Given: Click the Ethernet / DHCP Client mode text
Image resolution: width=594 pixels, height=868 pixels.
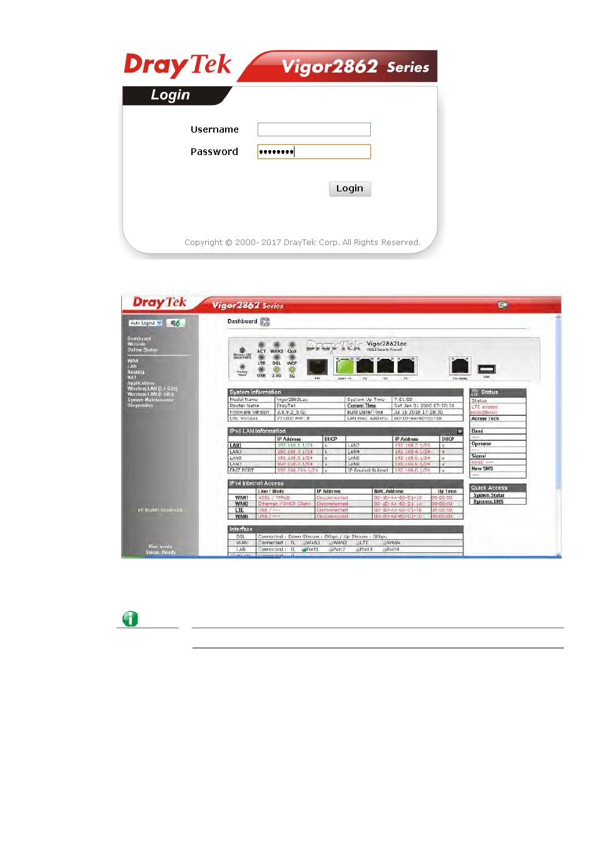Looking at the screenshot, I should [284, 504].
